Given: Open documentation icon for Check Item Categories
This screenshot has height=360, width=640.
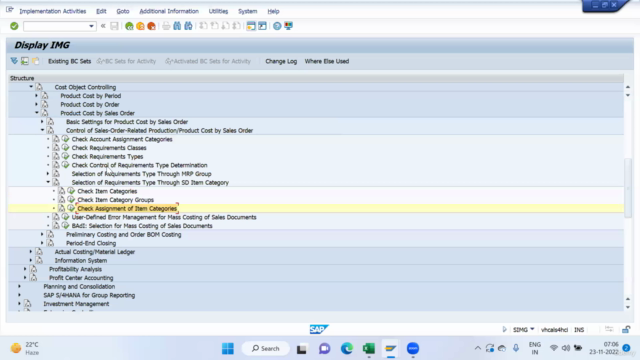Looking at the screenshot, I should pyautogui.click(x=62, y=191).
